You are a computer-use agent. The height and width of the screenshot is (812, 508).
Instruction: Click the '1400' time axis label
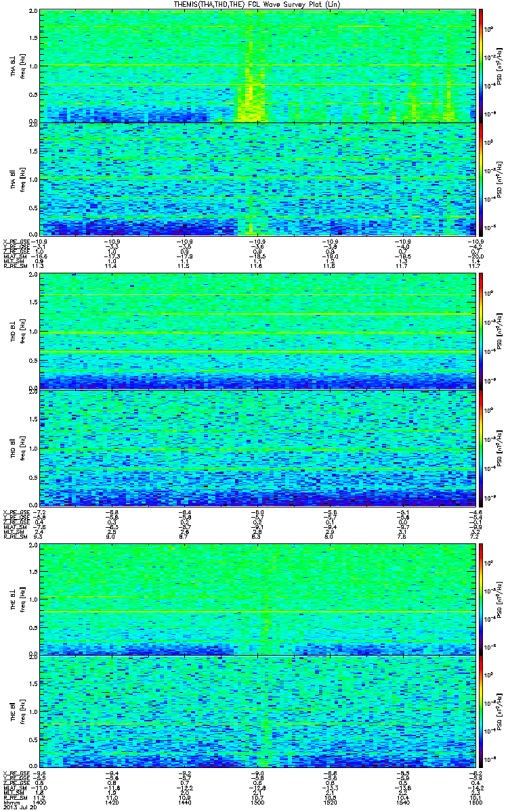[40, 804]
